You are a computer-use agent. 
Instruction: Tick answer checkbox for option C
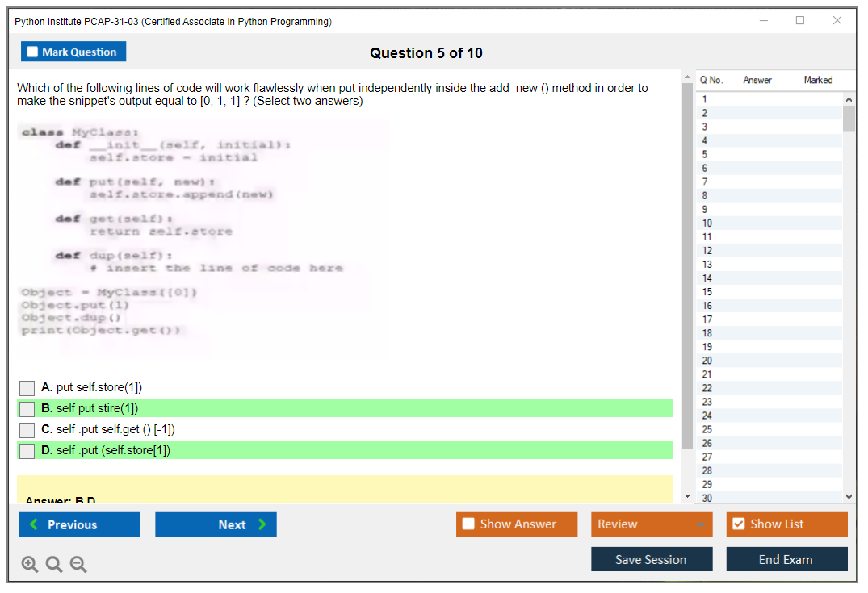pyautogui.click(x=27, y=430)
